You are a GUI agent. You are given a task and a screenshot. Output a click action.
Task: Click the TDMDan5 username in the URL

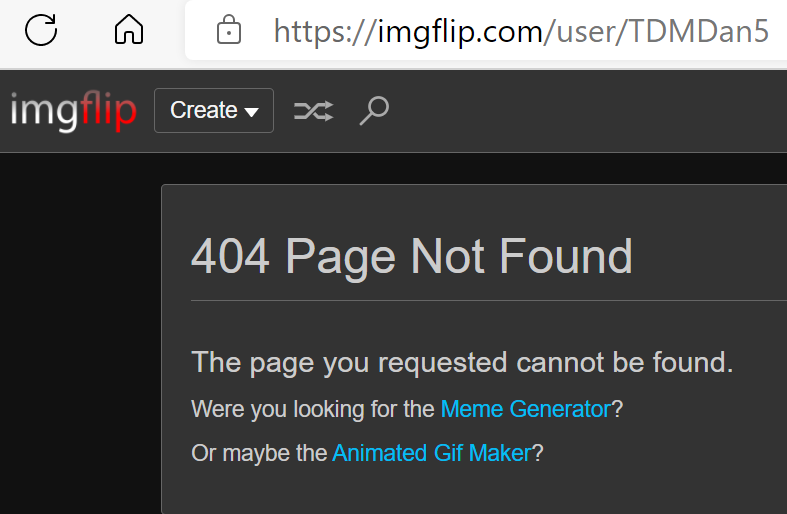pyautogui.click(x=698, y=31)
